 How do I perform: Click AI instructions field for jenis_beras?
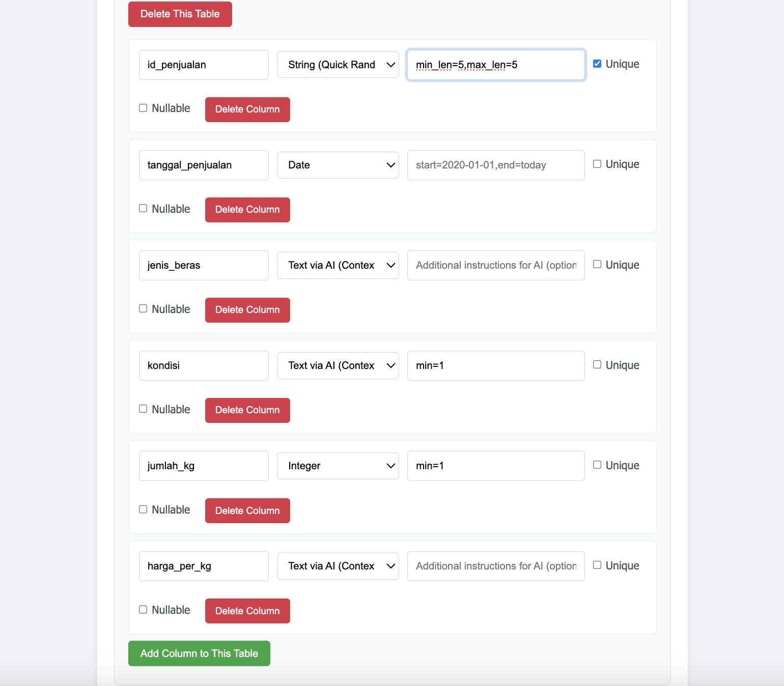pos(496,265)
